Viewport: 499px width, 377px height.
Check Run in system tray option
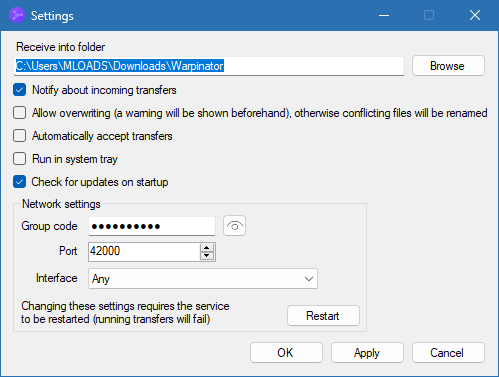click(19, 159)
